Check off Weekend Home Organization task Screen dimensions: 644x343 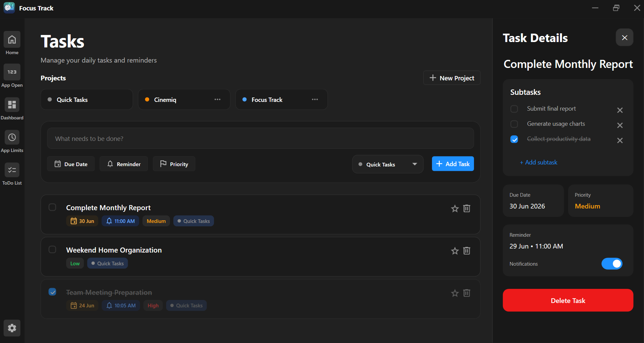(52, 250)
